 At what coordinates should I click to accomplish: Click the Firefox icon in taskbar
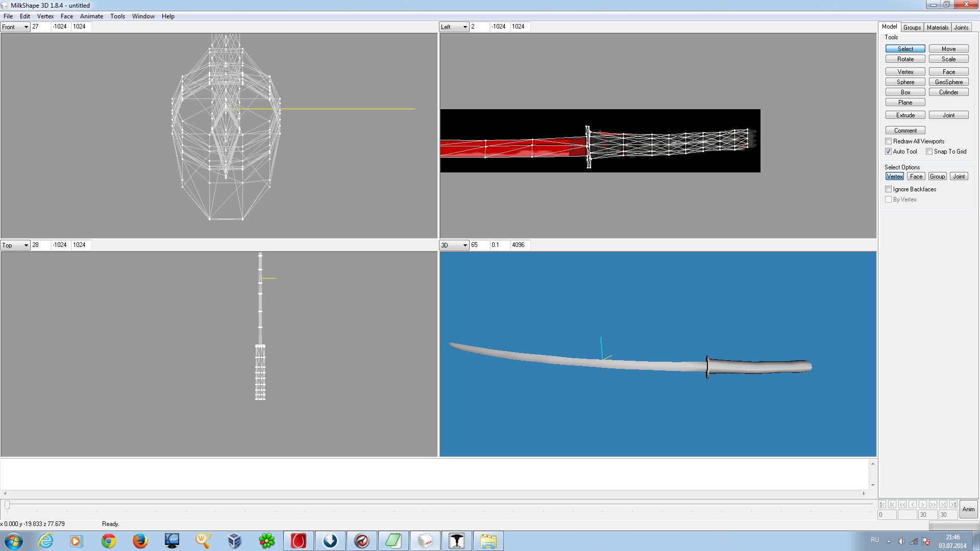140,541
